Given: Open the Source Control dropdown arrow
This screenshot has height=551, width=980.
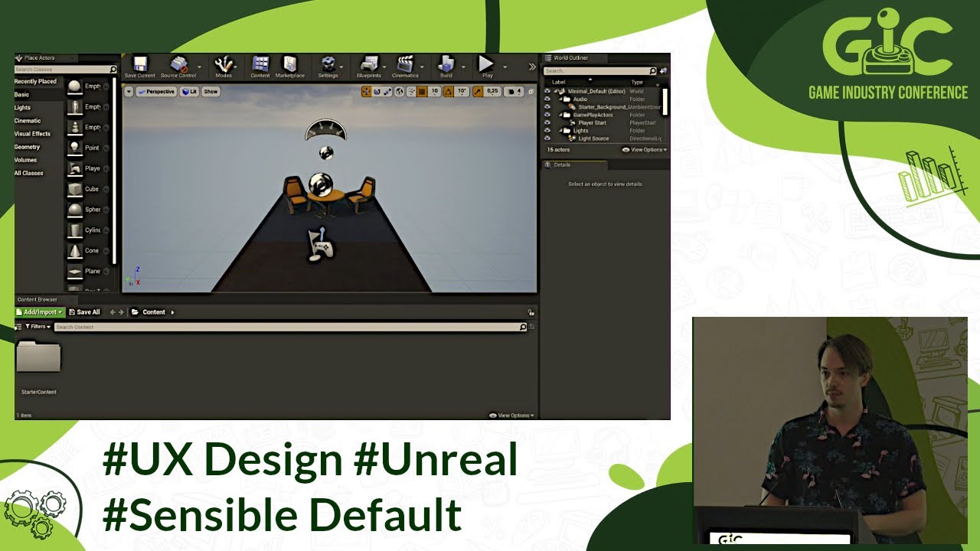Looking at the screenshot, I should tap(199, 67).
